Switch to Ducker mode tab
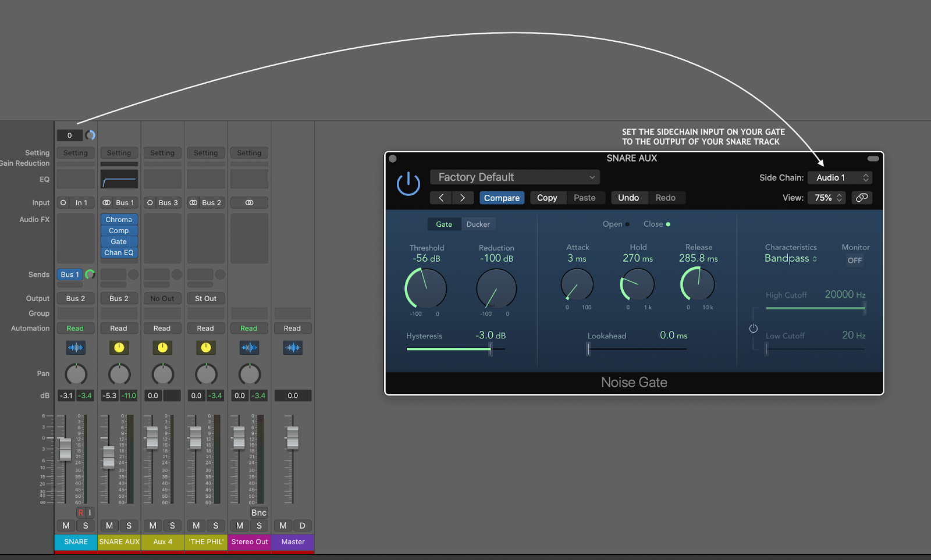Viewport: 931px width, 560px height. click(x=478, y=224)
